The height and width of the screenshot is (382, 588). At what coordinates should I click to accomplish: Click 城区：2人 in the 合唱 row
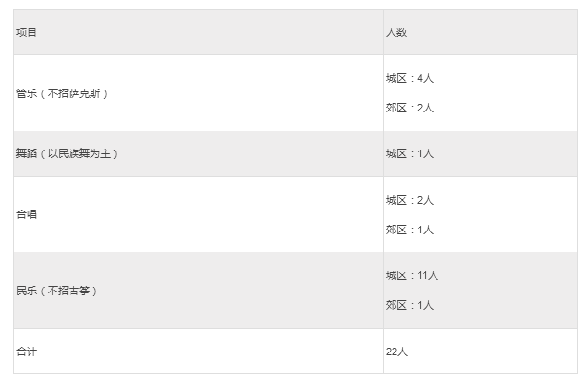(410, 200)
